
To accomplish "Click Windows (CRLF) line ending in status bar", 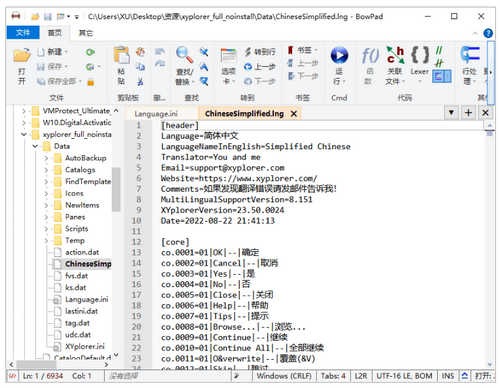I will [x=284, y=376].
